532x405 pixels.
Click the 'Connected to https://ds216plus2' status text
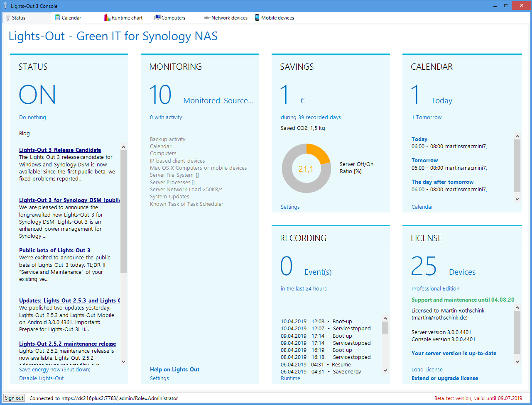(x=104, y=398)
